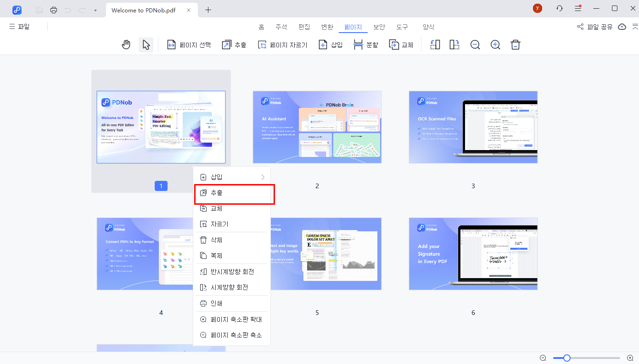This screenshot has height=364, width=639.
Task: Click the toolbar trash icon to delete the page
Action: point(516,45)
